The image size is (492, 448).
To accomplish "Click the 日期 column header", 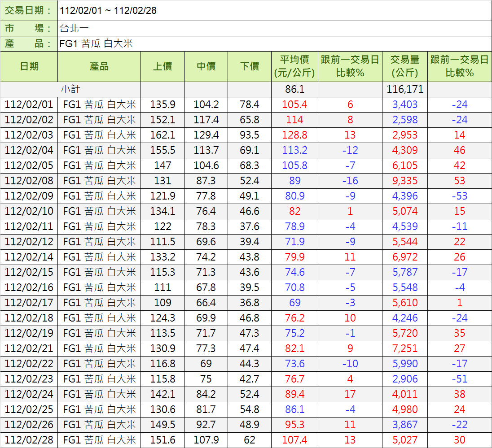I will [29, 66].
